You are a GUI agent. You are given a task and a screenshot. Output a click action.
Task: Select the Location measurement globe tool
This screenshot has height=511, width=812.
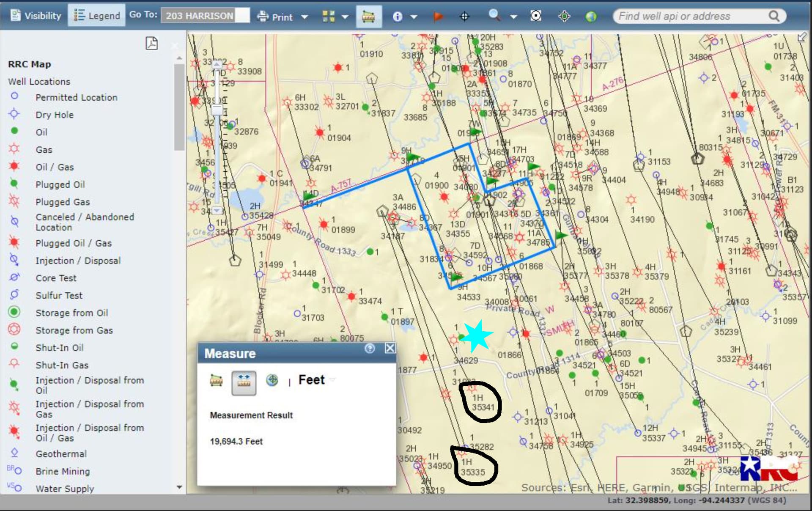pos(272,380)
